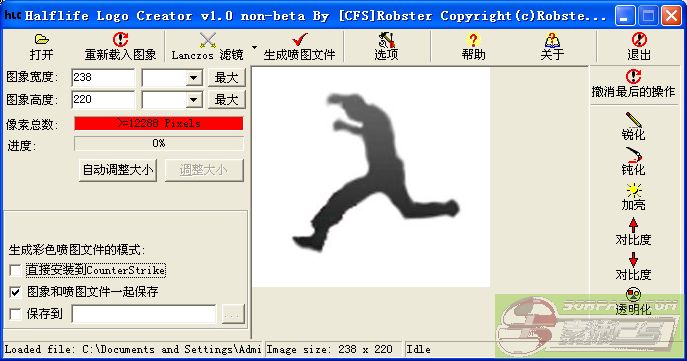Click the 生成彩色喷图文件的模式 label
Viewport: 687px width, 361px height.
tap(77, 250)
